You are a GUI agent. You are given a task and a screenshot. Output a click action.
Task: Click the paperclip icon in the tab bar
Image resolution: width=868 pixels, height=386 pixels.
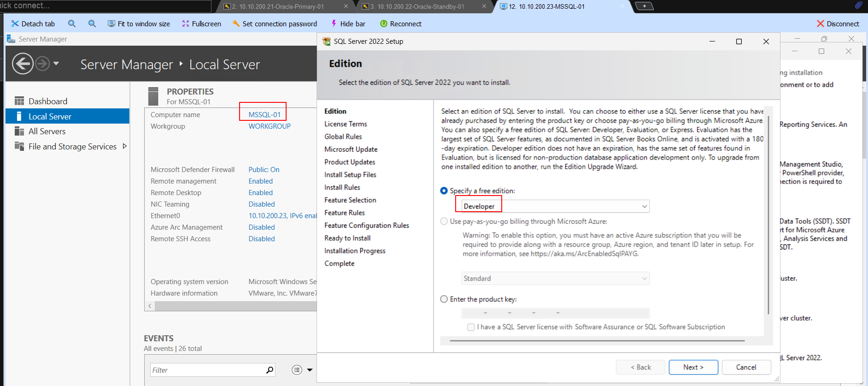(859, 5)
